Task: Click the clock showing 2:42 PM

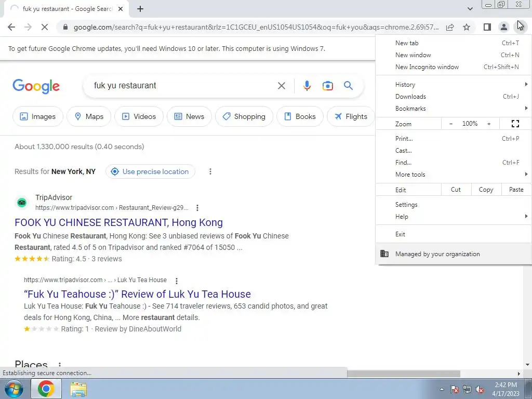Action: coord(506,385)
